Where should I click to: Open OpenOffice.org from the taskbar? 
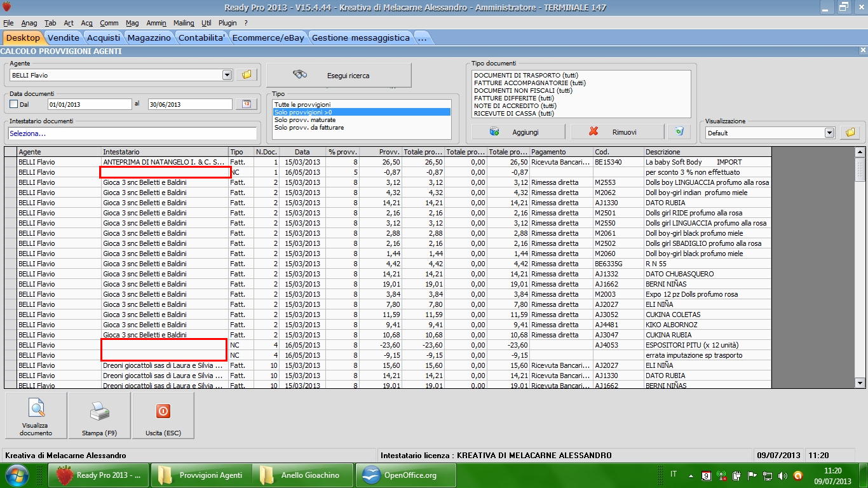point(405,475)
